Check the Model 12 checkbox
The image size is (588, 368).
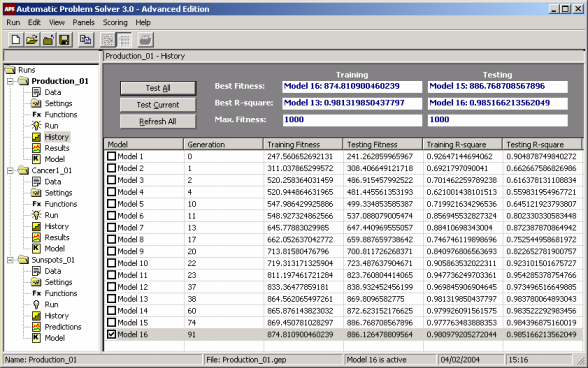tap(111, 287)
